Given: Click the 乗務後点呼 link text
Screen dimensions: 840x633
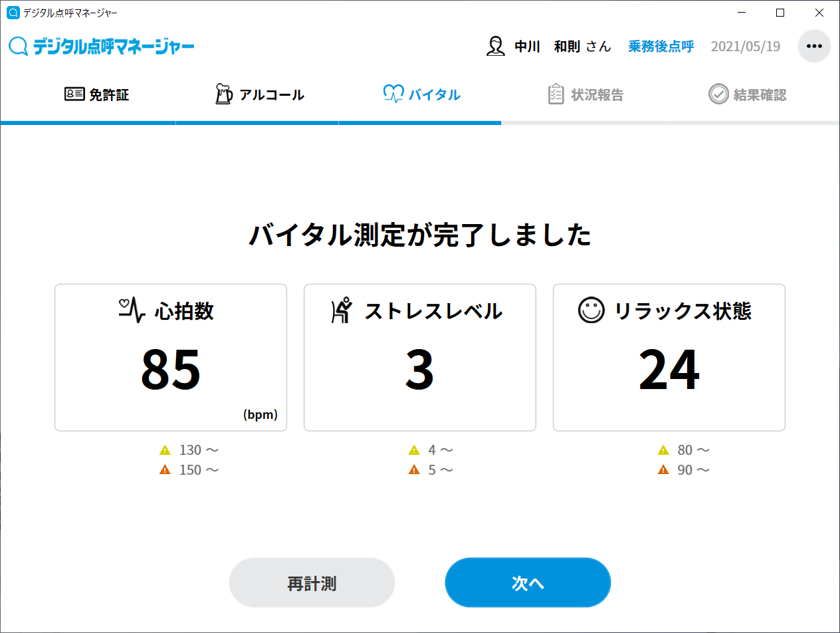Looking at the screenshot, I should 661,47.
